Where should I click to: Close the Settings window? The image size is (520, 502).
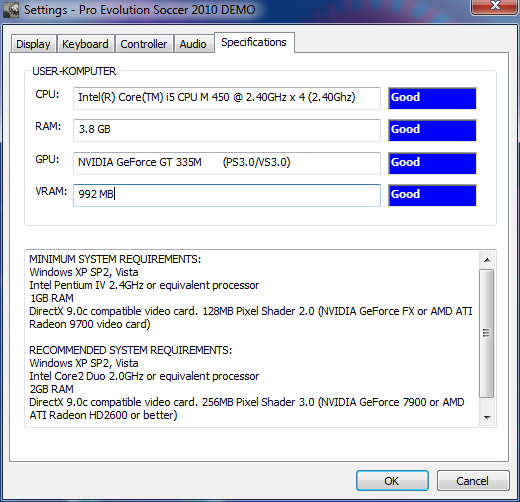point(495,6)
